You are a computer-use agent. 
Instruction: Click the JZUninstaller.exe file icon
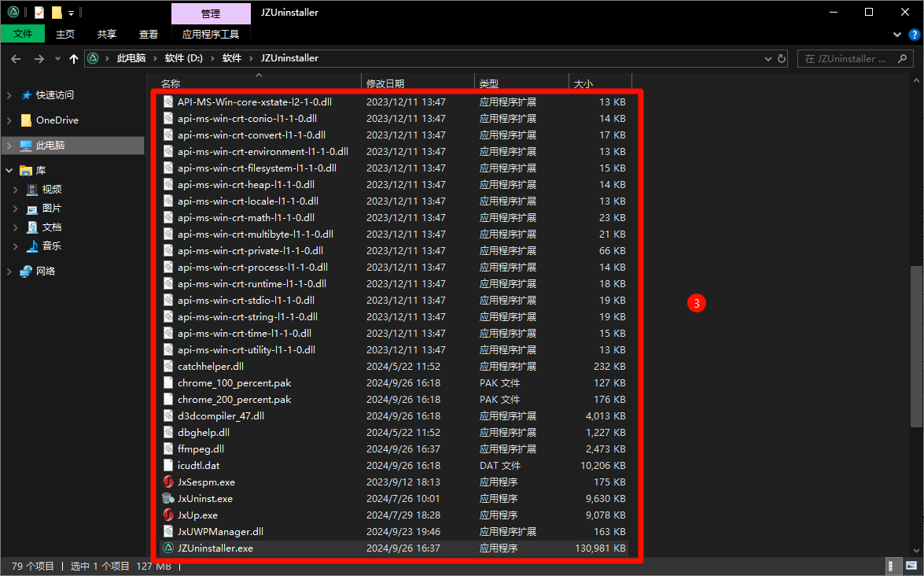click(168, 548)
